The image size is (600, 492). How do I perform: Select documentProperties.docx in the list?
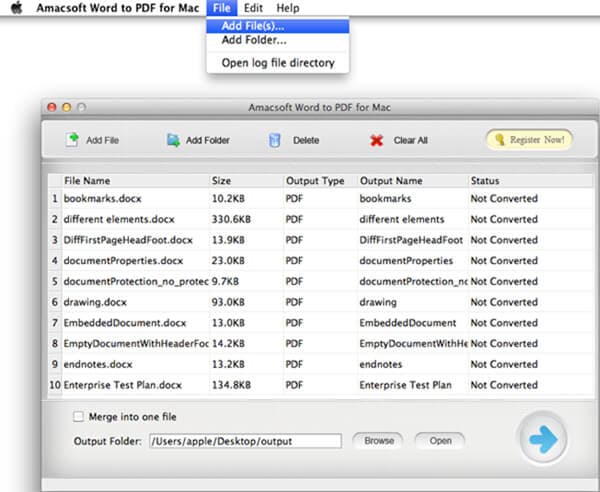coord(123,261)
